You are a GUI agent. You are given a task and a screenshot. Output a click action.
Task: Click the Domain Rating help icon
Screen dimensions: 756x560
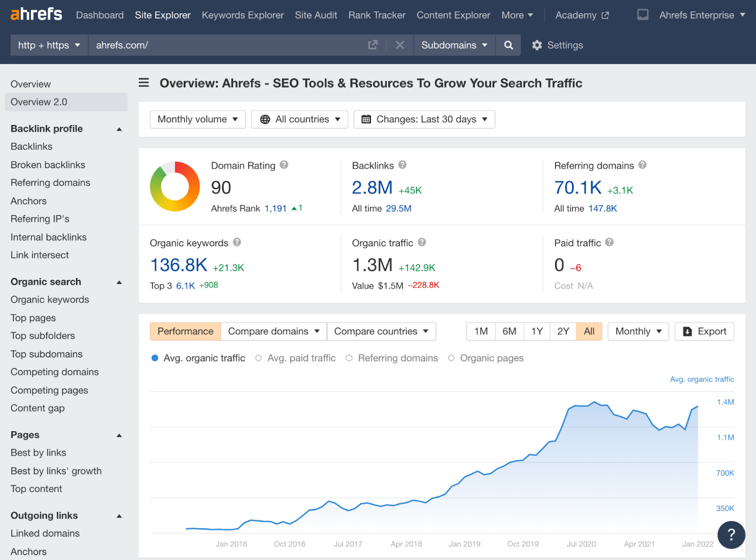pyautogui.click(x=284, y=165)
